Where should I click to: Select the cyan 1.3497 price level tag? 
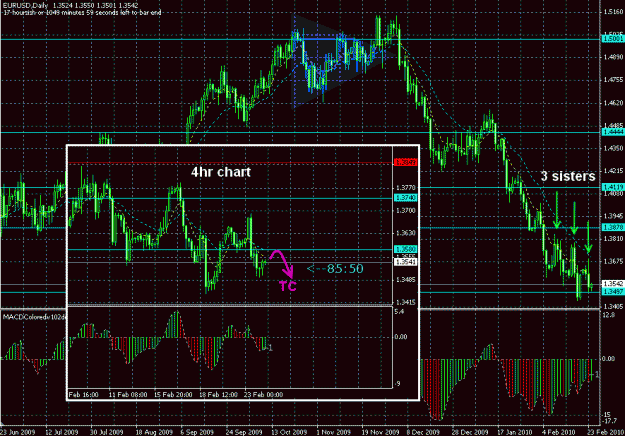click(613, 292)
